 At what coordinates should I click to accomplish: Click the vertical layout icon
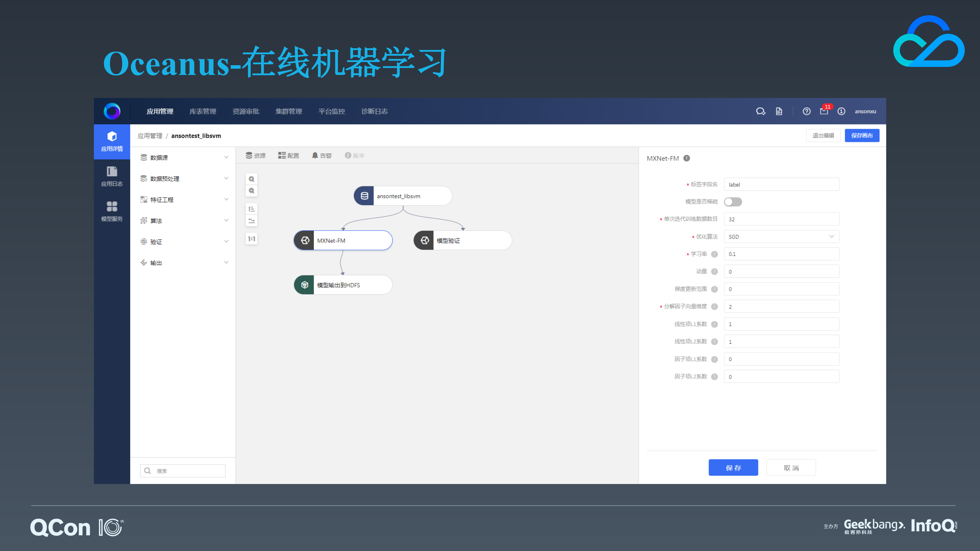pyautogui.click(x=251, y=209)
